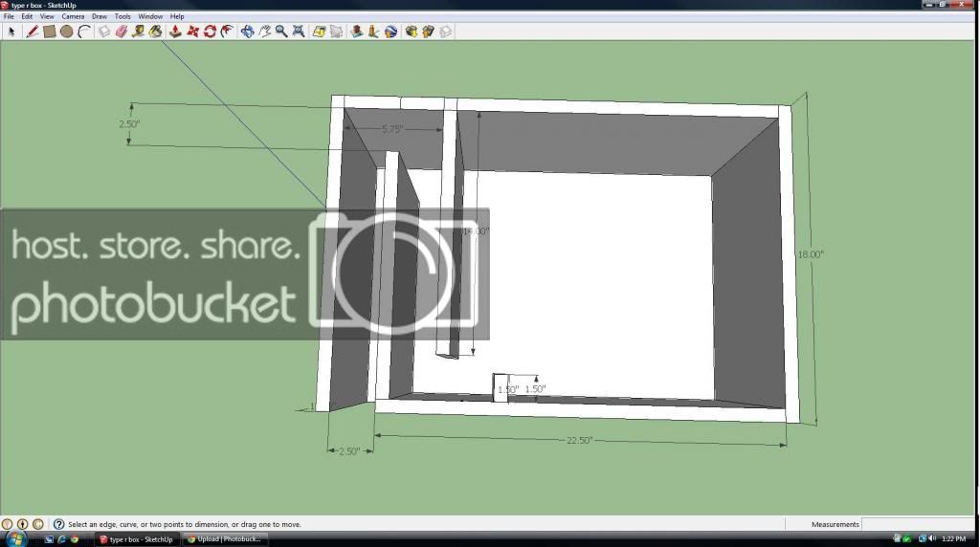Click inside the Measurements input box

pyautogui.click(x=918, y=524)
